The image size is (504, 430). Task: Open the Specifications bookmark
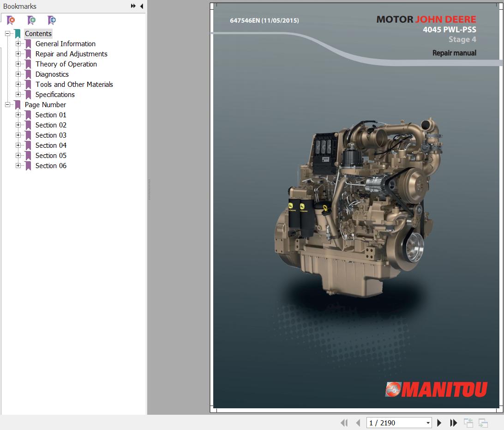coord(55,95)
